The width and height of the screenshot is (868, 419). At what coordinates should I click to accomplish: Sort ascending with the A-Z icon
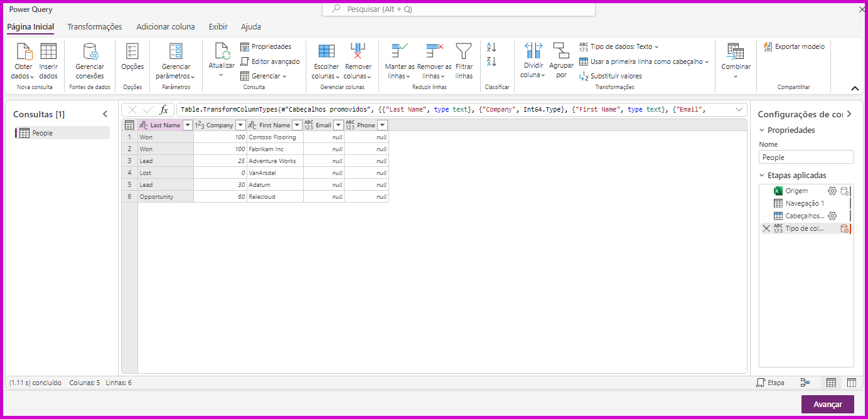click(x=491, y=47)
